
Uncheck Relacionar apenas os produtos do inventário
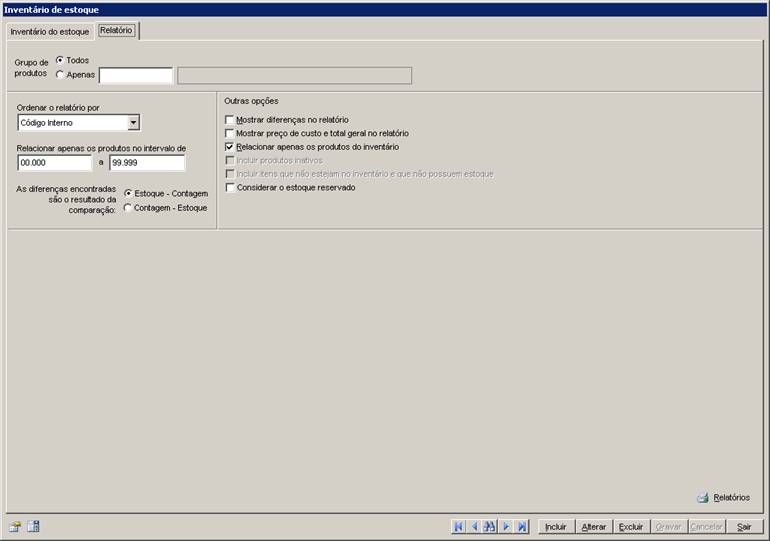click(229, 147)
